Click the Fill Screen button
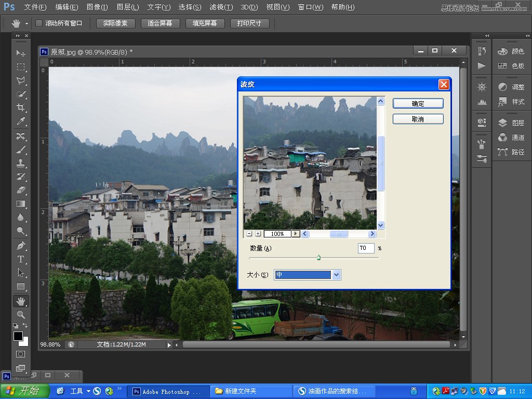The width and height of the screenshot is (532, 399). click(x=205, y=23)
